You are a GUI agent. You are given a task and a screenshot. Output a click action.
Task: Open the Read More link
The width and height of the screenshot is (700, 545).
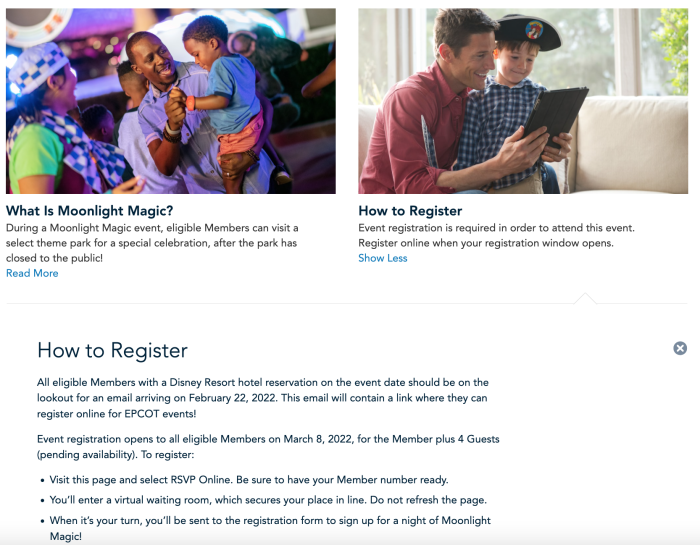tap(32, 273)
